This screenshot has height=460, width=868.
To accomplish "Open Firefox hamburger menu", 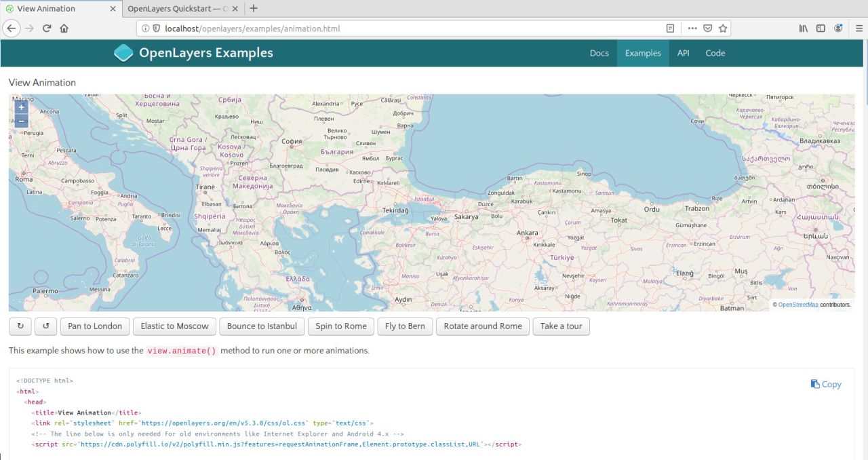I will pos(859,28).
